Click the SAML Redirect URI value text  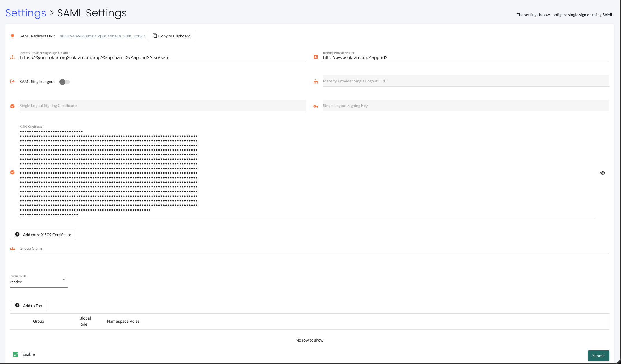point(102,36)
